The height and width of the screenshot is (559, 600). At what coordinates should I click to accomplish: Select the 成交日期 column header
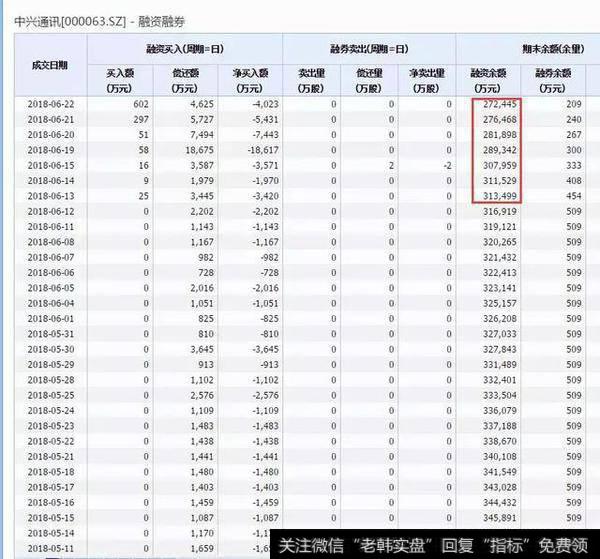coord(50,65)
